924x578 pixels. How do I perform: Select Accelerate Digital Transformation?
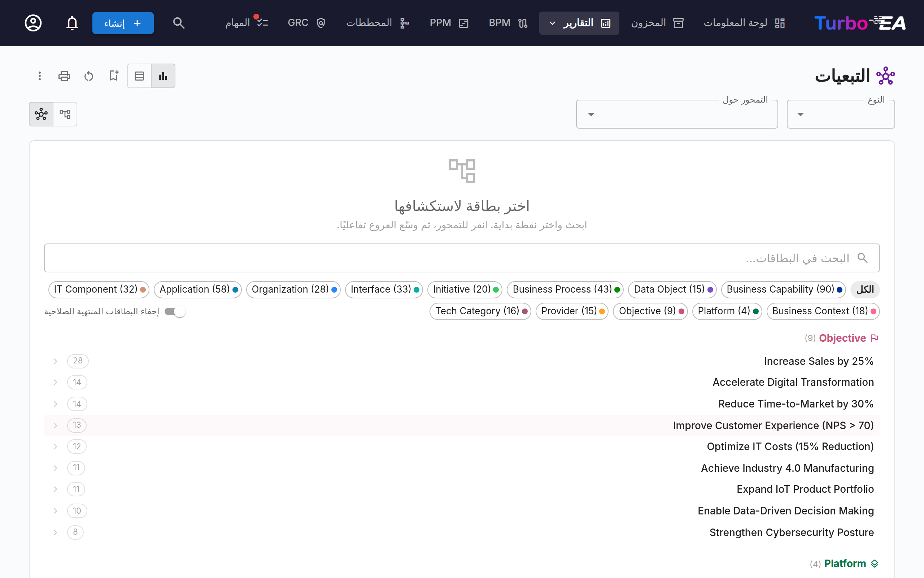[462, 382]
